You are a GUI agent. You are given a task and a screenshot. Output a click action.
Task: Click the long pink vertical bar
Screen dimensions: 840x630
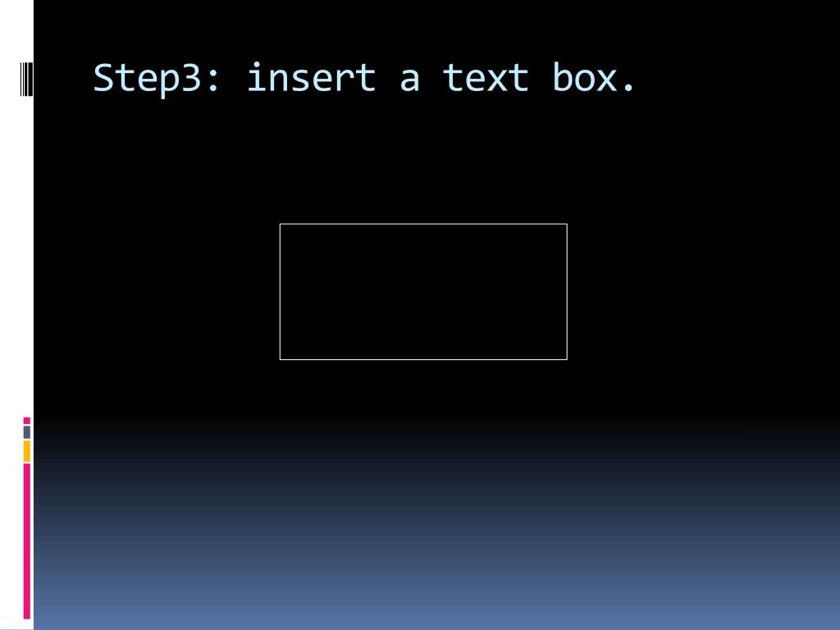(27, 541)
